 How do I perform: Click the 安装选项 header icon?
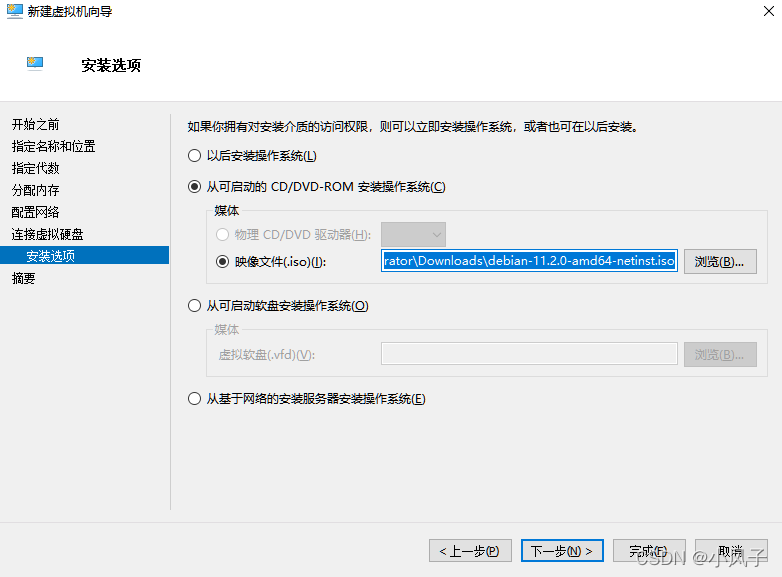click(x=35, y=63)
